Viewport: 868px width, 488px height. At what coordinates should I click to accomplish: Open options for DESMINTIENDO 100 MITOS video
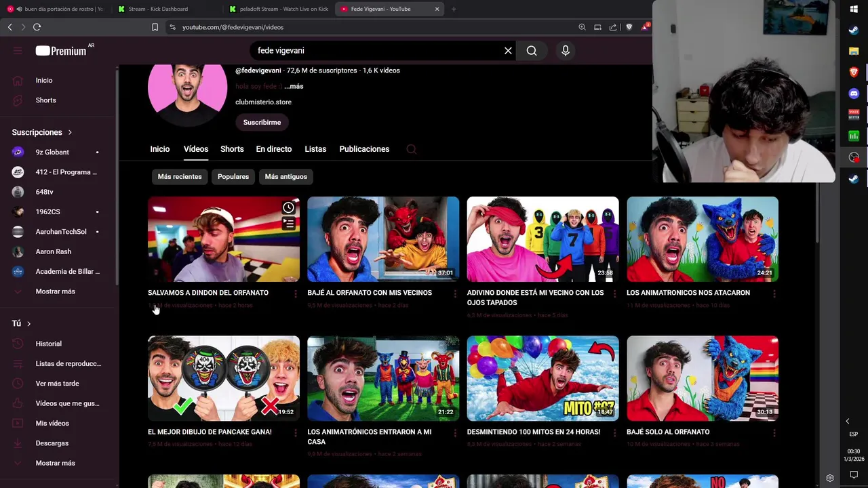pos(614,432)
